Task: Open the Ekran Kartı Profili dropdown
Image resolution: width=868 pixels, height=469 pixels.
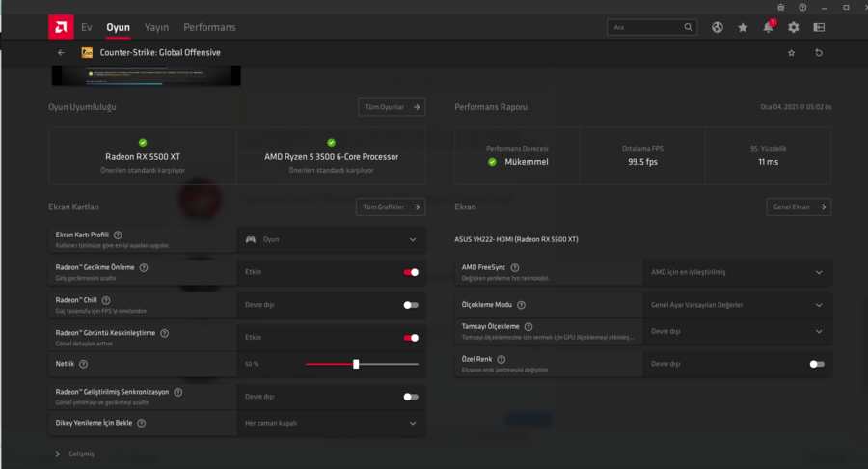Action: tap(331, 239)
